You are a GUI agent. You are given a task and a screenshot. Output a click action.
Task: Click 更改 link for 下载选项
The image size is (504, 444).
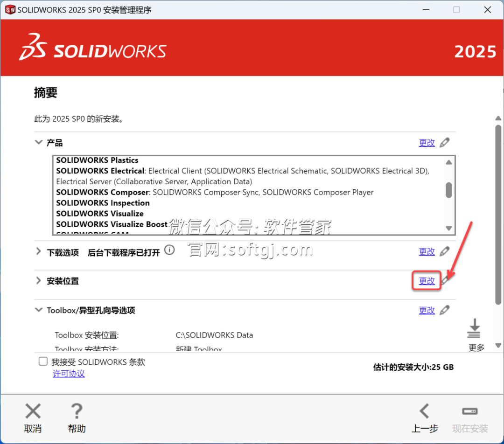[x=427, y=251]
